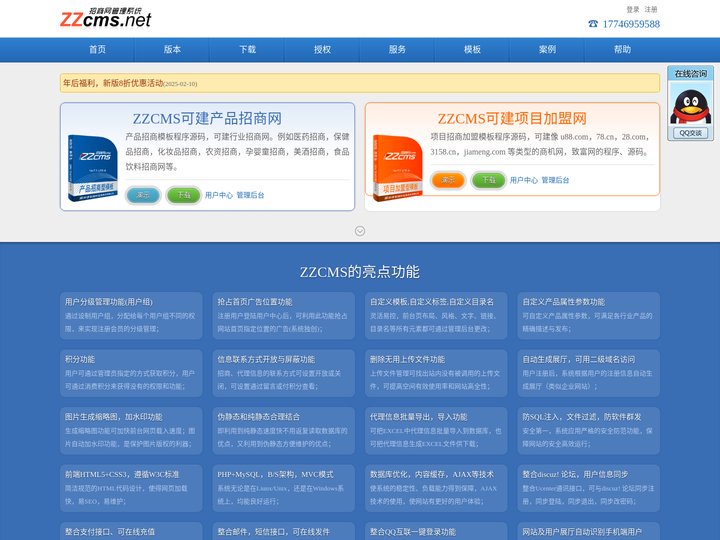Select the 自动生成展厅 feature card
Screen dimensions: 720x540
point(589,373)
